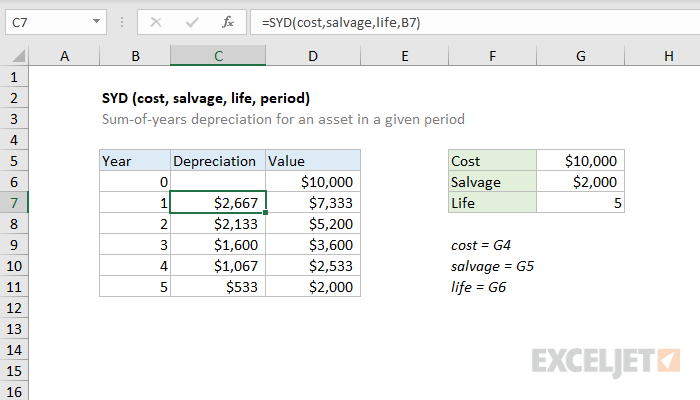700x400 pixels.
Task: Select column F header
Action: point(492,56)
